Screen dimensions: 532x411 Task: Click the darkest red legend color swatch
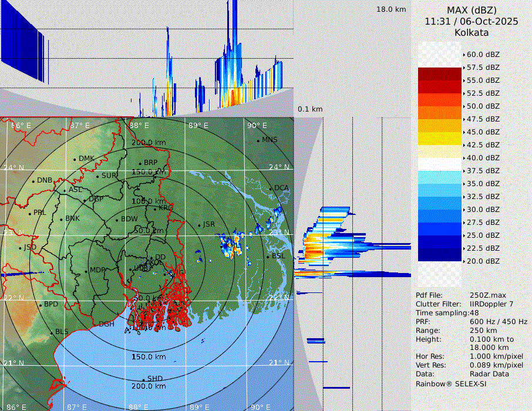439,74
